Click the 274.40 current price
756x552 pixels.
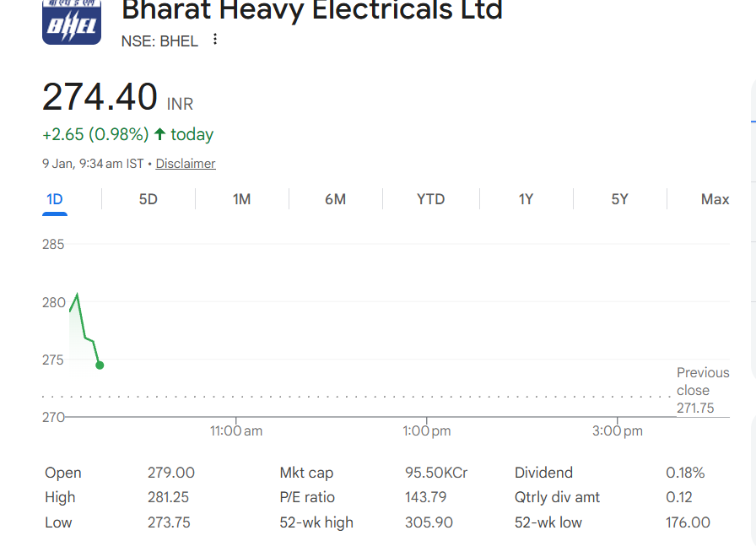click(100, 97)
